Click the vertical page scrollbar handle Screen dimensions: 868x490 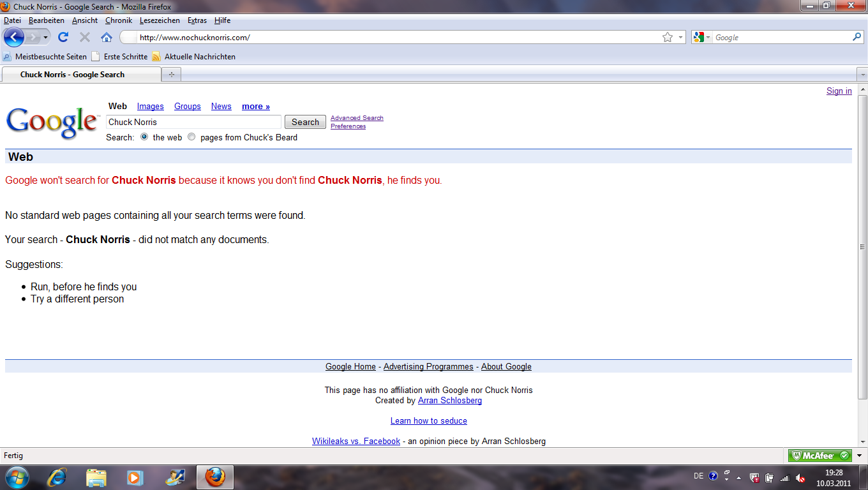click(862, 247)
